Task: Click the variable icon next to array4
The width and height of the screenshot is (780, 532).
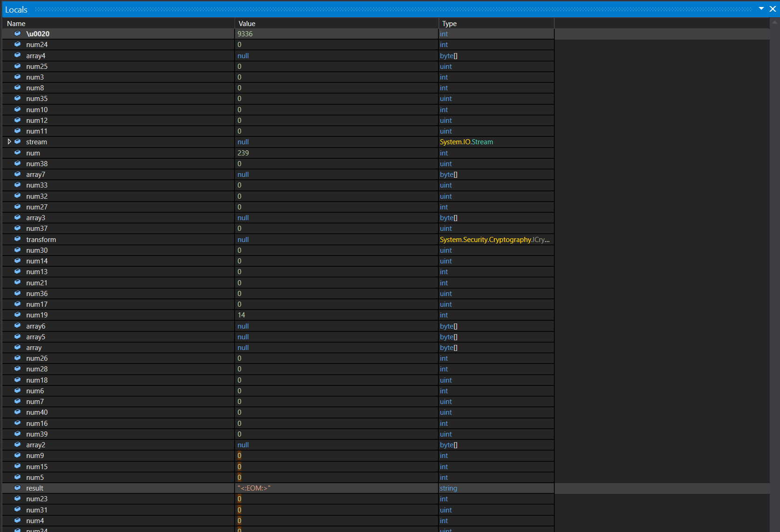Action: pos(17,55)
